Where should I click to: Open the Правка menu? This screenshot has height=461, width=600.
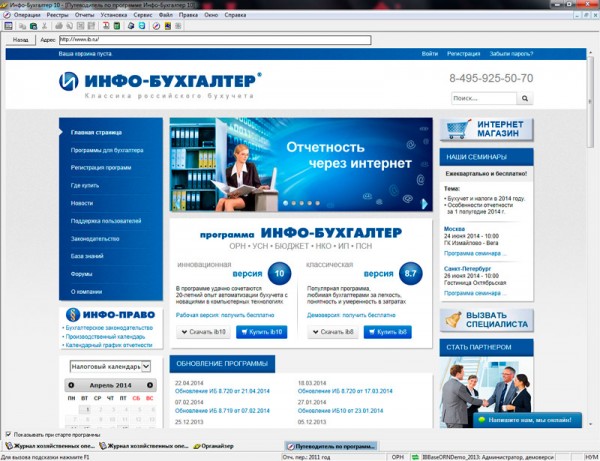click(188, 15)
